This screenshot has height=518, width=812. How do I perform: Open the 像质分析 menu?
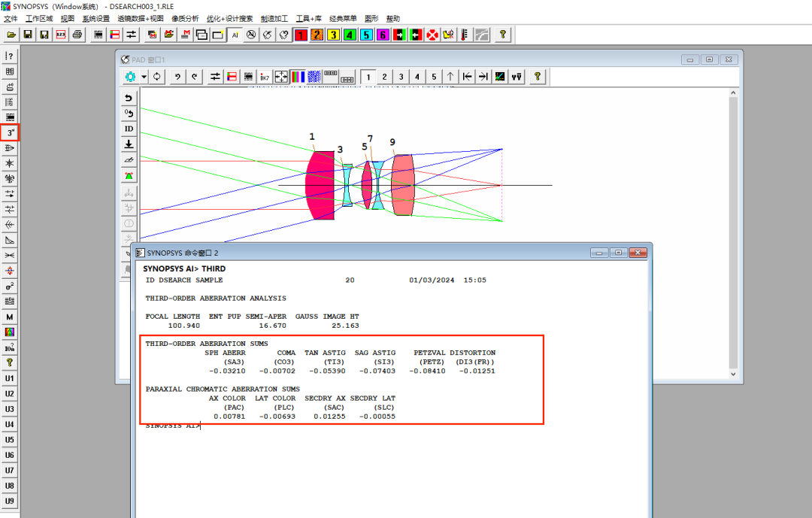[x=185, y=19]
